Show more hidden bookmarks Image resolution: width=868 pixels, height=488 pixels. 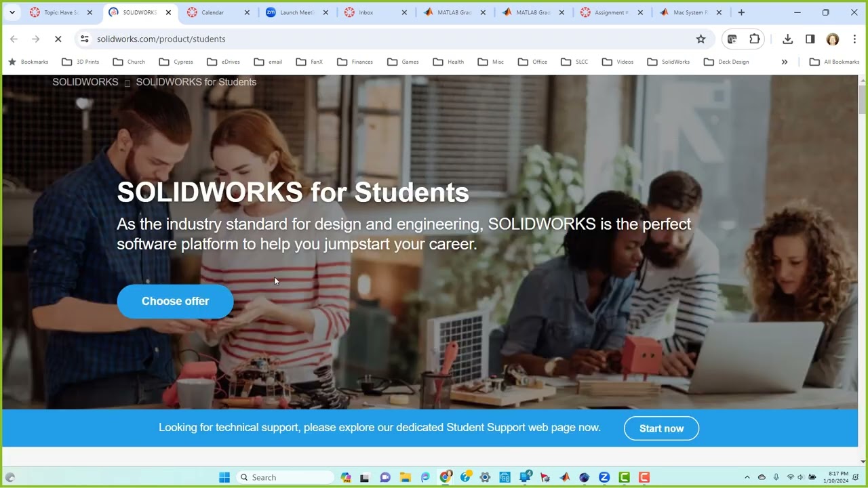[x=785, y=62]
